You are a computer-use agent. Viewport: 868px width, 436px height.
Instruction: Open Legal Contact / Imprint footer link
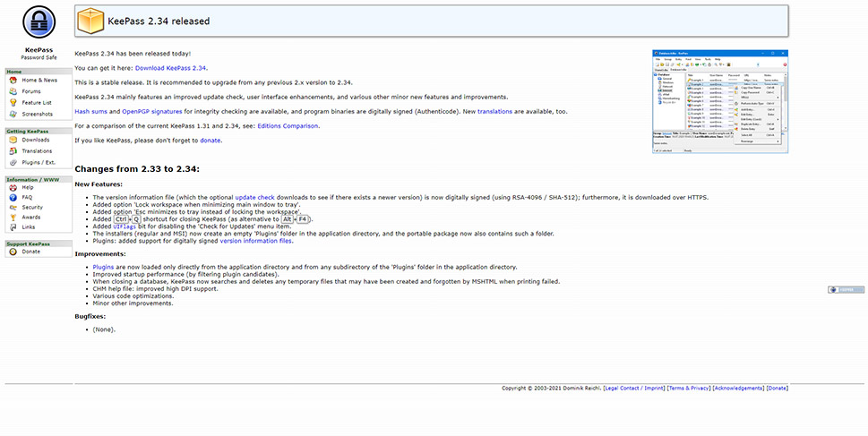coord(634,389)
